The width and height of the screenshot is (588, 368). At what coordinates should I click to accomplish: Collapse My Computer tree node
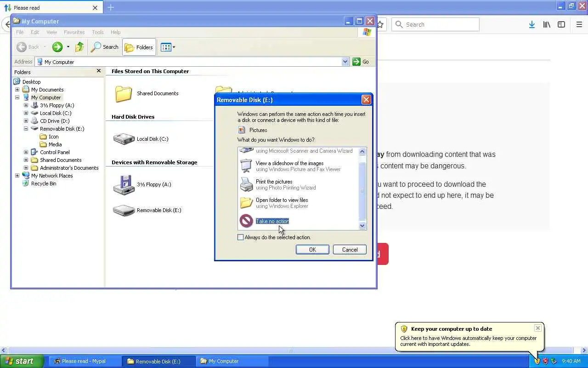coord(17,98)
